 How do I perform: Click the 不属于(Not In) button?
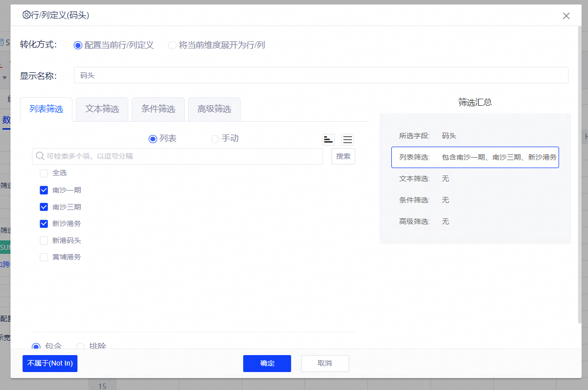(x=50, y=363)
